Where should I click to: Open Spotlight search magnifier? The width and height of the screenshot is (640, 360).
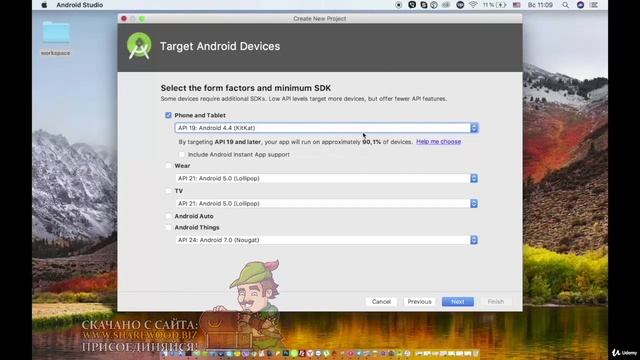click(565, 5)
